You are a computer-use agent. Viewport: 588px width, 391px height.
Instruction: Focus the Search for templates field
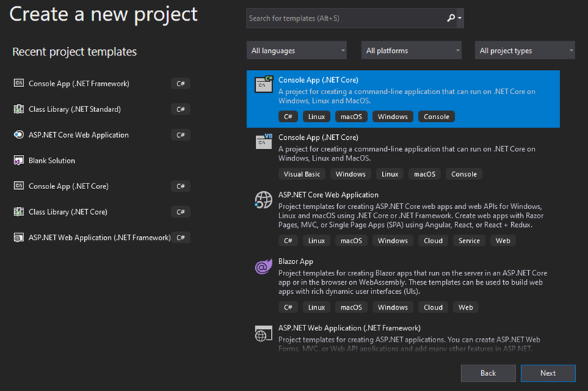(x=346, y=19)
